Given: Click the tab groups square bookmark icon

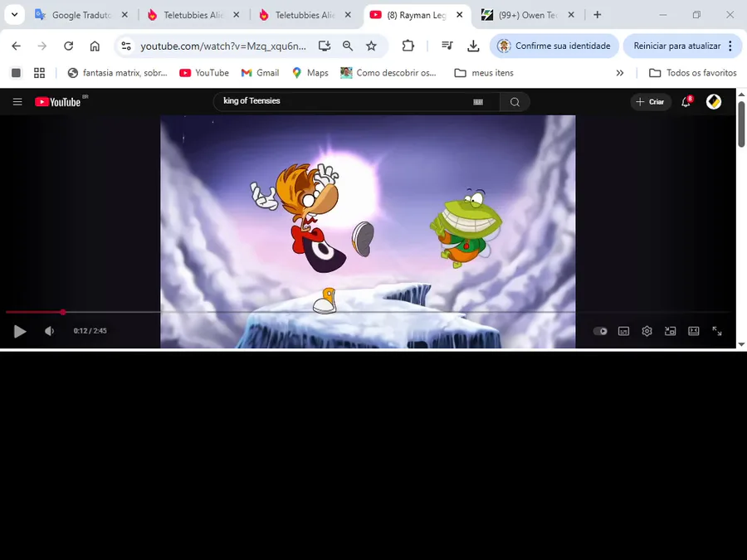Looking at the screenshot, I should [x=17, y=73].
